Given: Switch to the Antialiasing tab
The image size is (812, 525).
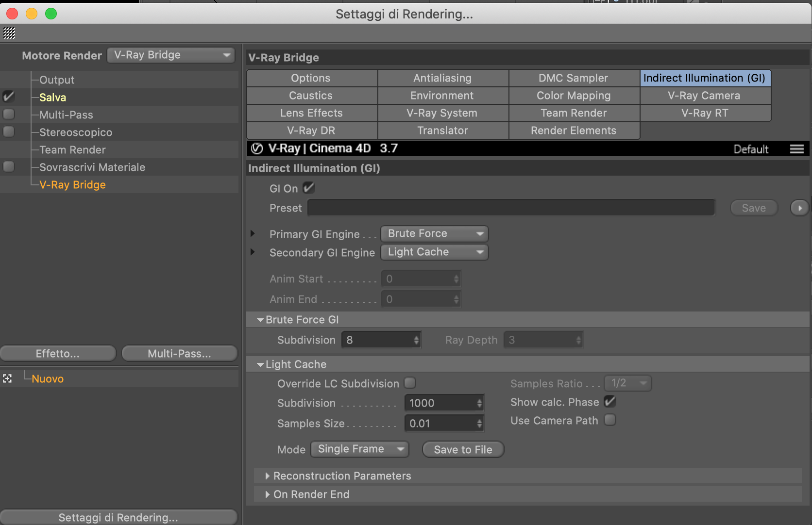Looking at the screenshot, I should click(x=443, y=78).
